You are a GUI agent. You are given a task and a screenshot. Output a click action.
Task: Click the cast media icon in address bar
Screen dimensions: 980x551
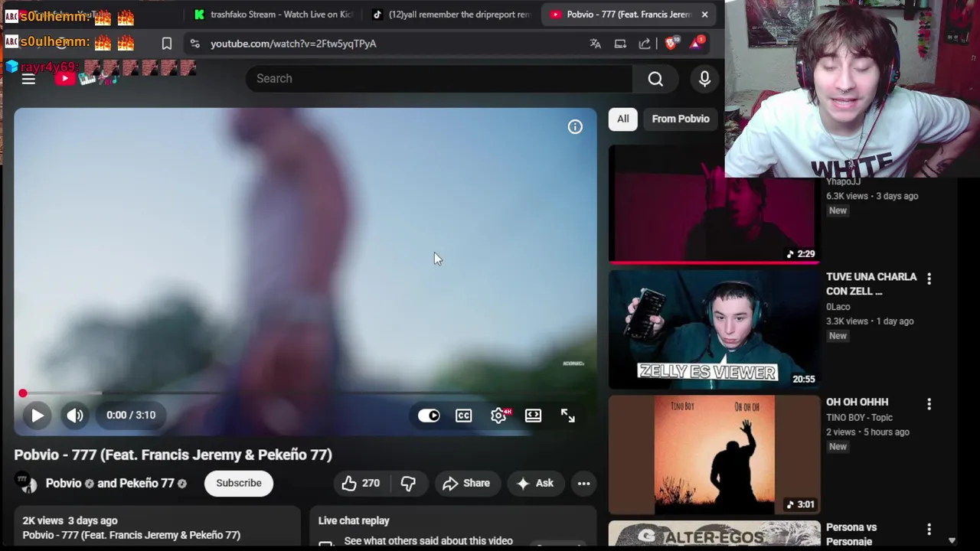tap(620, 44)
